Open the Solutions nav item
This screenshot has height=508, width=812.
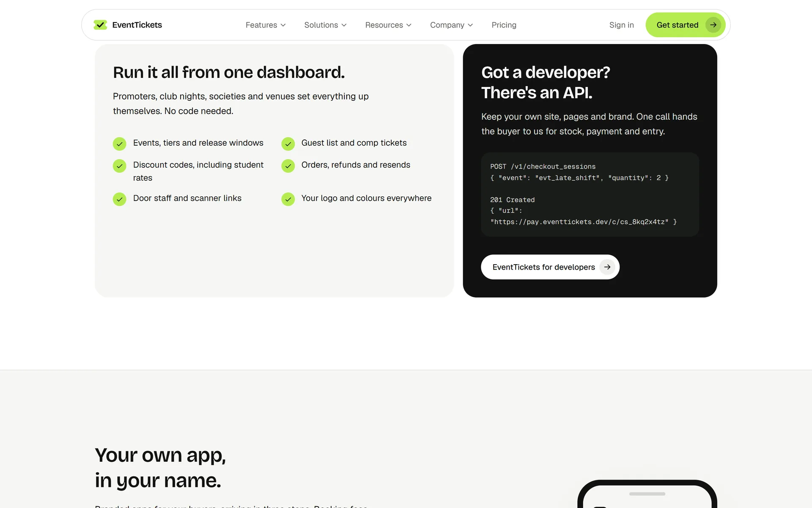click(x=325, y=25)
